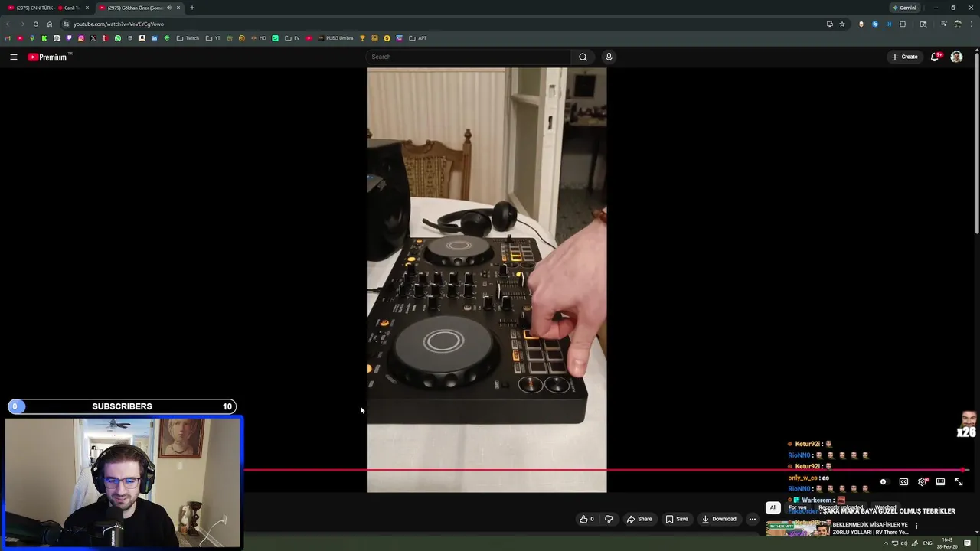Open the LinkedIn bookmark icon
Viewport: 980px width, 551px height.
coord(155,38)
